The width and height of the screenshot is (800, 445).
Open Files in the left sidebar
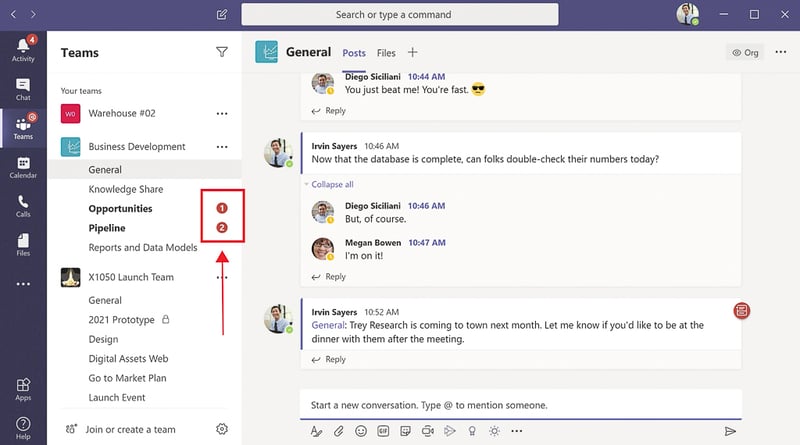(x=23, y=244)
